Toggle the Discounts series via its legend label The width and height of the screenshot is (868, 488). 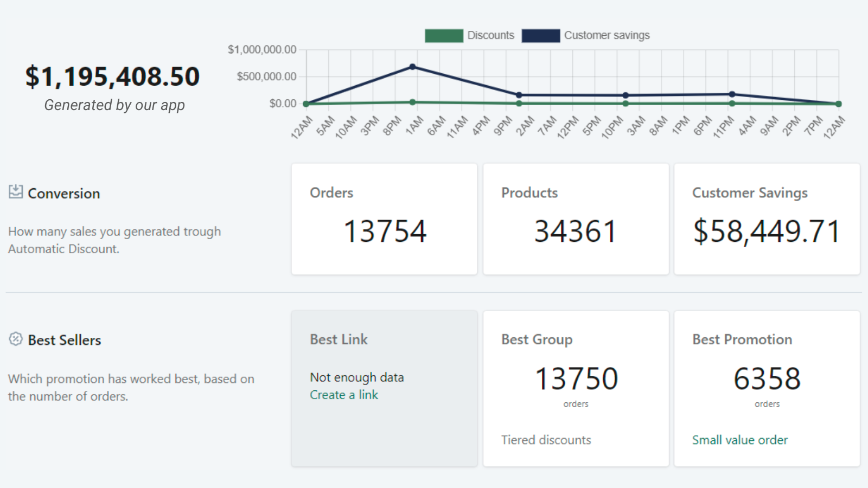tap(490, 36)
